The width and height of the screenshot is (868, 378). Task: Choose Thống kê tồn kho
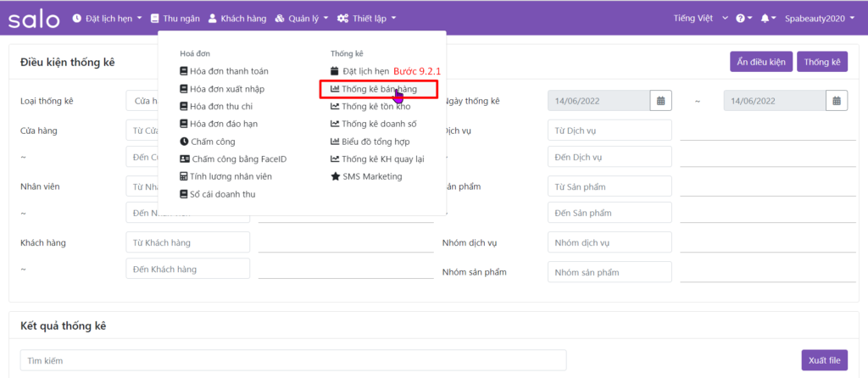(x=371, y=106)
